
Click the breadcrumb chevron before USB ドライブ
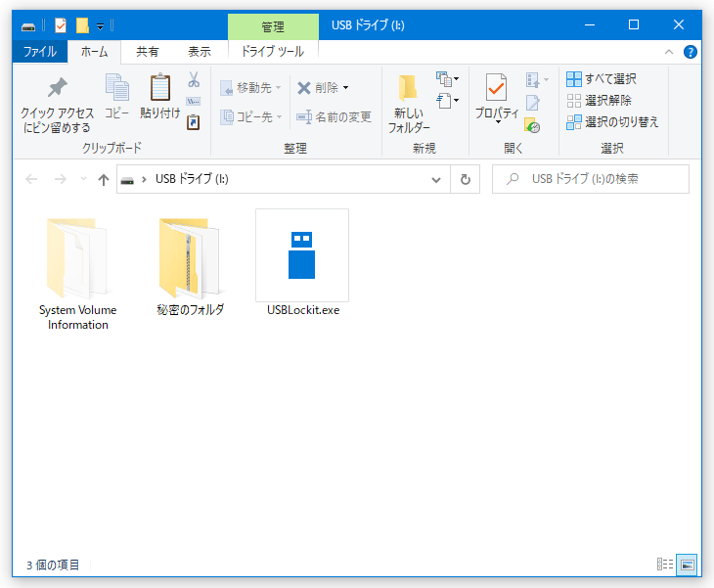tap(144, 180)
